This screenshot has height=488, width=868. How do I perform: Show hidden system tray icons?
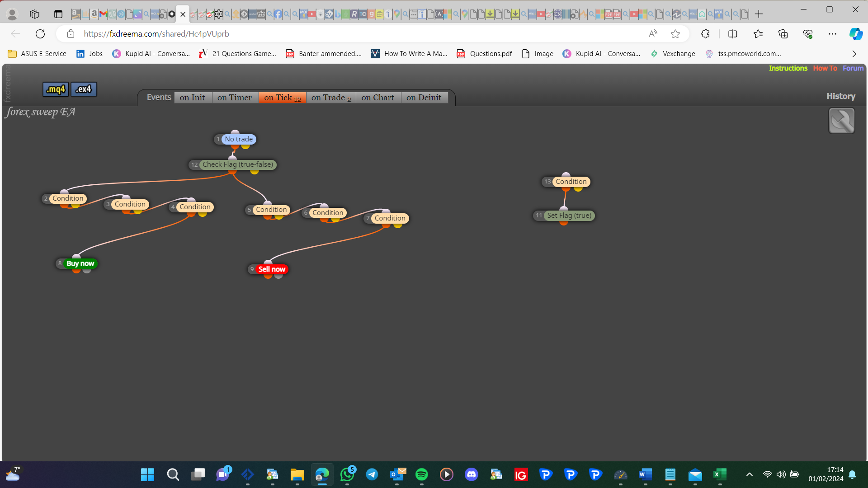point(749,474)
